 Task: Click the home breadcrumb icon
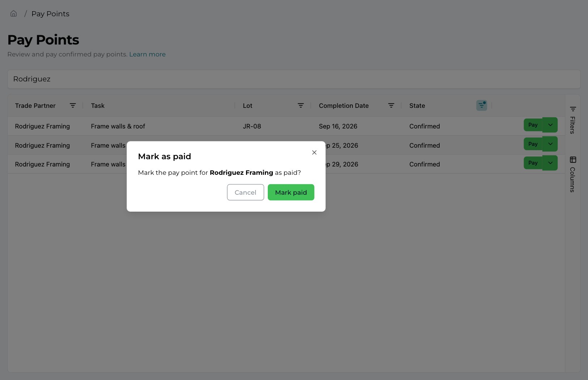(x=14, y=14)
